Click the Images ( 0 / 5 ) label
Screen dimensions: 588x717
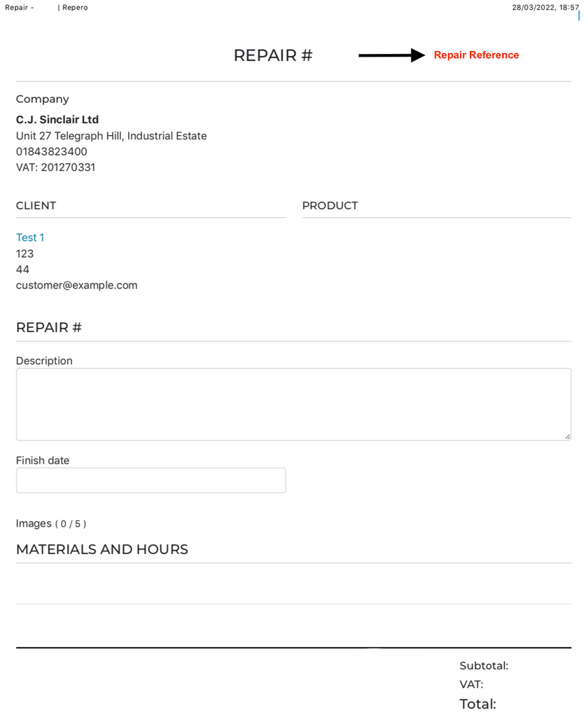tap(51, 524)
